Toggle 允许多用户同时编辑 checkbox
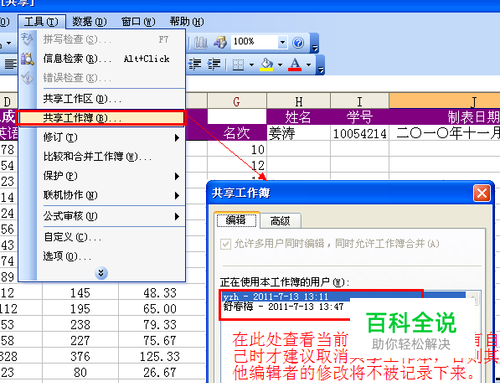The image size is (500, 383). 225,244
